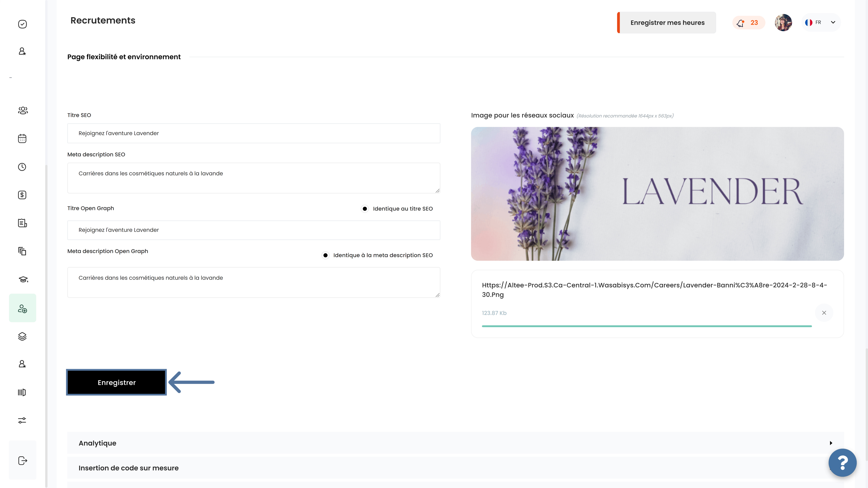Open the user profile avatar
The image size is (868, 488).
pos(783,23)
